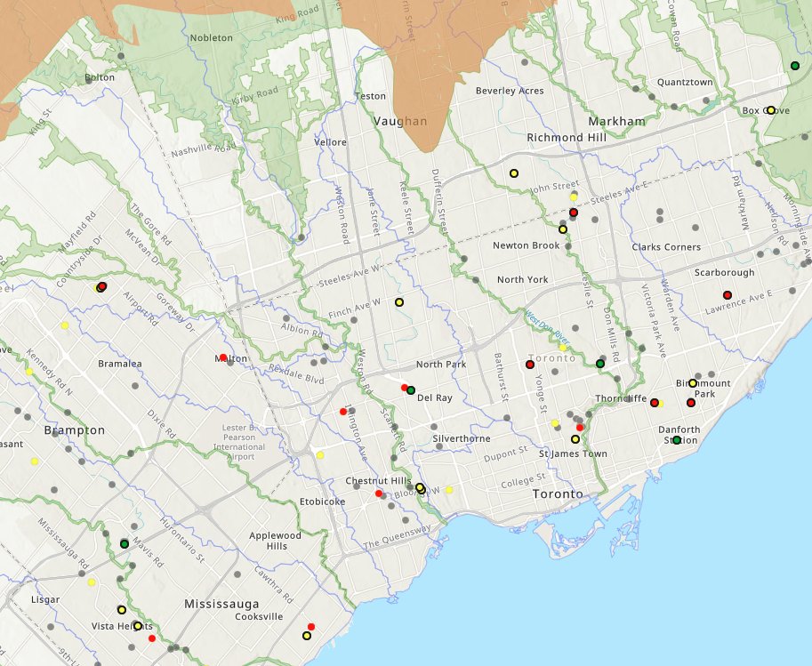This screenshot has width=812, height=666.
Task: Click the Vaughan label
Action: [400, 121]
